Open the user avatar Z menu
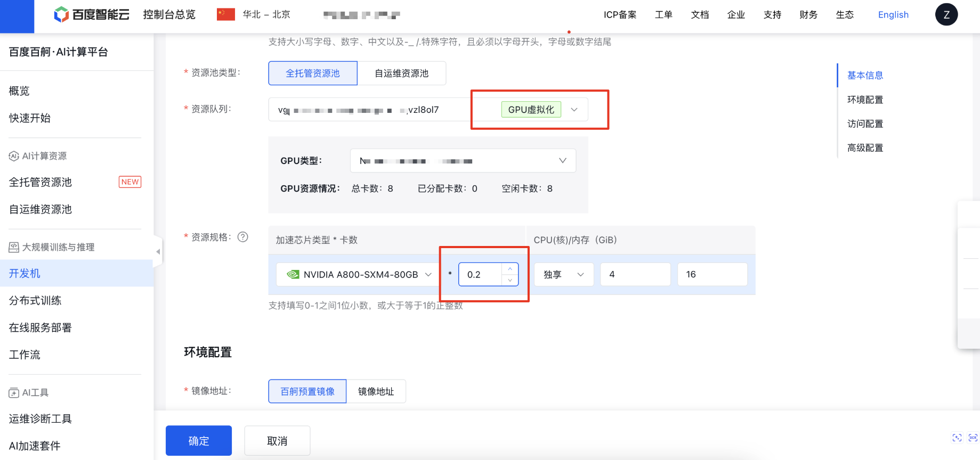 (946, 14)
